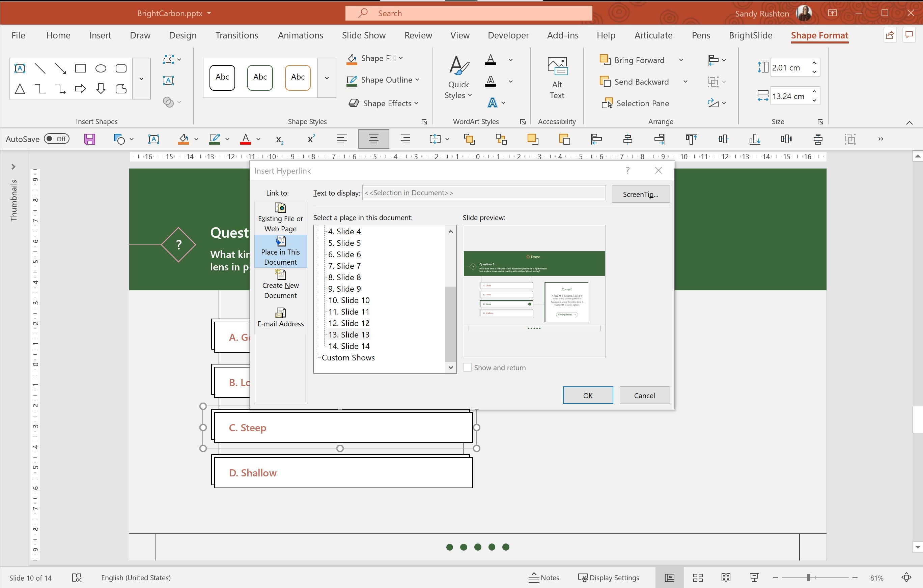Open the BrightSlide ribbon tab
The height and width of the screenshot is (588, 923).
pyautogui.click(x=750, y=35)
